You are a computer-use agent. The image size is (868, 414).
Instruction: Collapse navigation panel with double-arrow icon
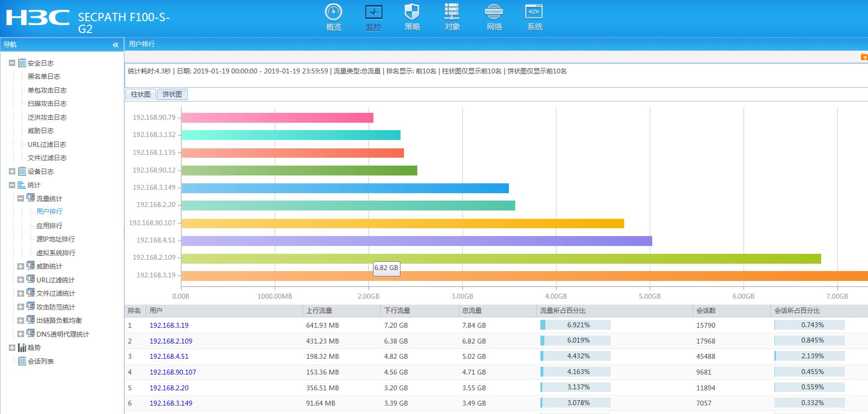[115, 45]
